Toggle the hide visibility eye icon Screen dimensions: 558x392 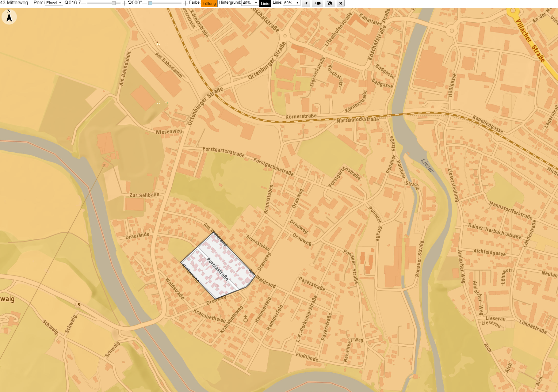tap(330, 3)
